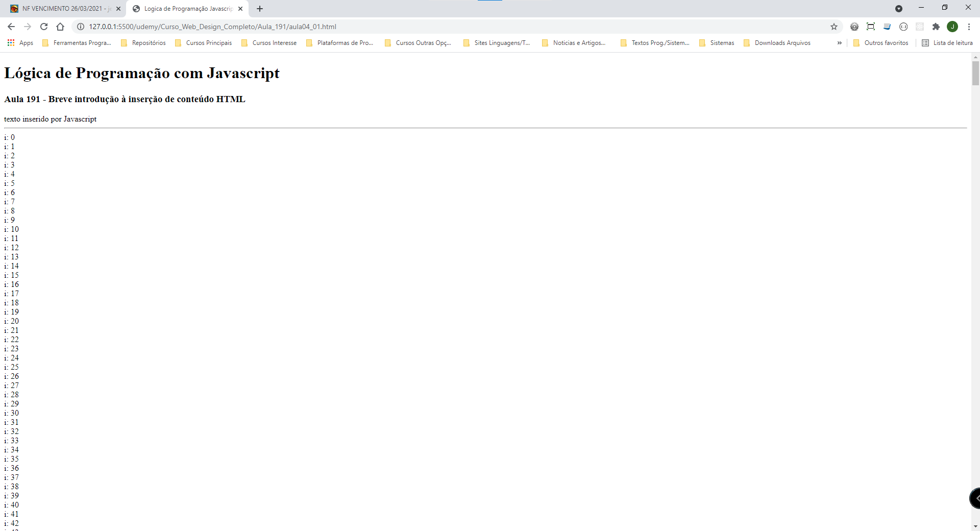Open Chrome's three-dot menu
Image resolution: width=980 pixels, height=531 pixels.
(969, 27)
